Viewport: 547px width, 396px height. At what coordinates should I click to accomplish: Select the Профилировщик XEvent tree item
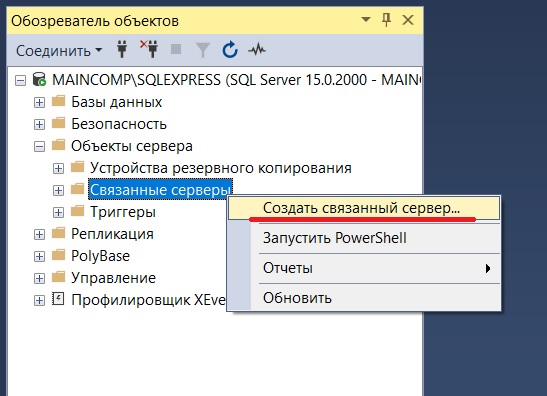(x=148, y=300)
